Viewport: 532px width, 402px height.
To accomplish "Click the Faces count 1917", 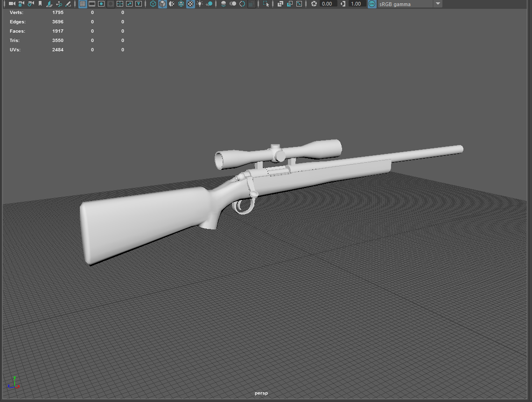I will tap(58, 31).
